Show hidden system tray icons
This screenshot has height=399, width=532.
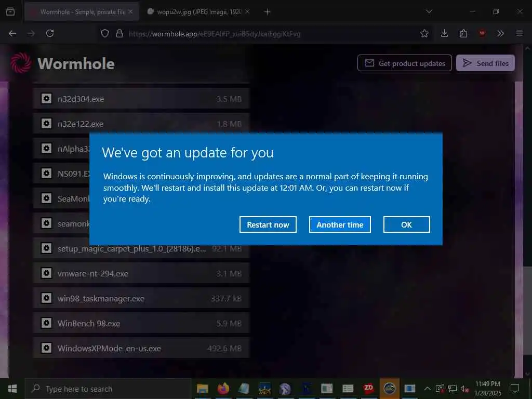[428, 389]
